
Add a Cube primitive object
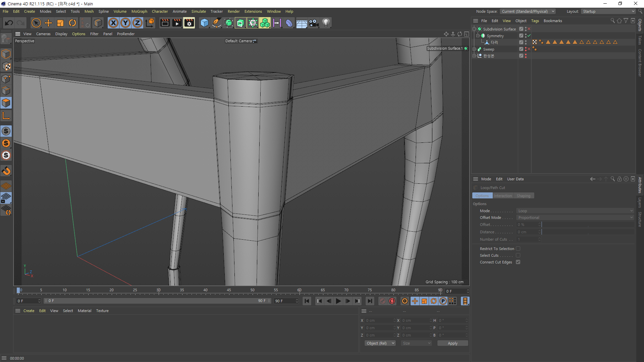(204, 23)
